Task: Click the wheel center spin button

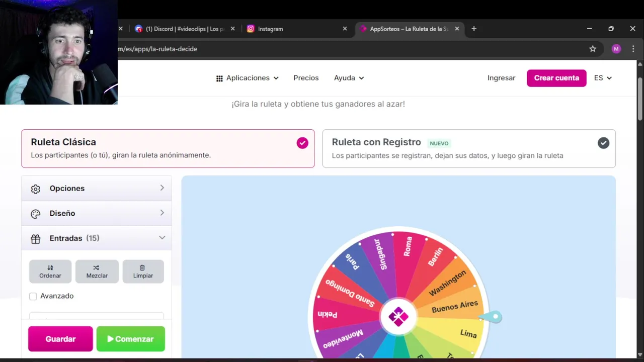Action: [x=398, y=317]
